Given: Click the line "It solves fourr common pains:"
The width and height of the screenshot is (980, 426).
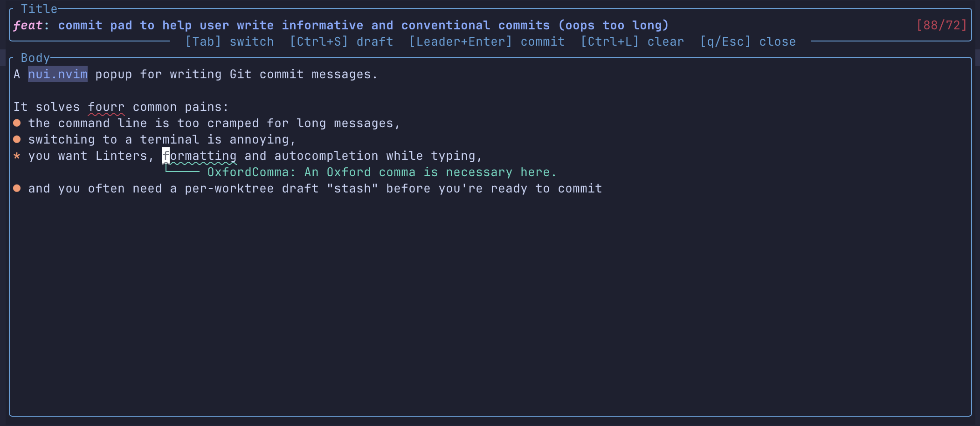Looking at the screenshot, I should point(121,107).
